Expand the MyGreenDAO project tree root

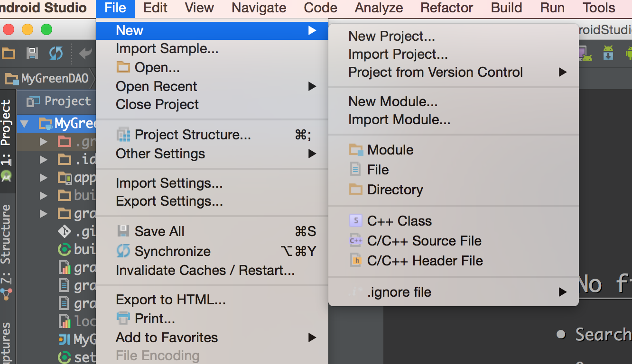click(24, 124)
